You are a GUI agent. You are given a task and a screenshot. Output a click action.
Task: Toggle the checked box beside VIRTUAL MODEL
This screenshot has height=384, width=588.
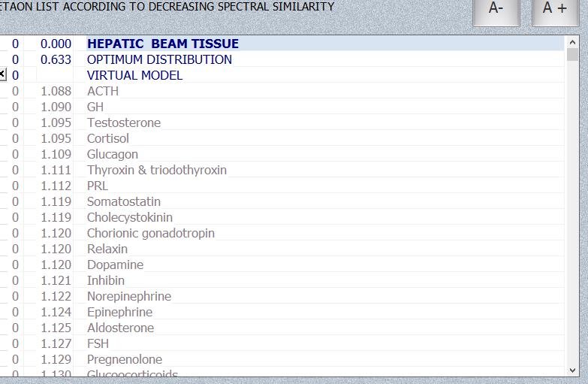point(2,74)
